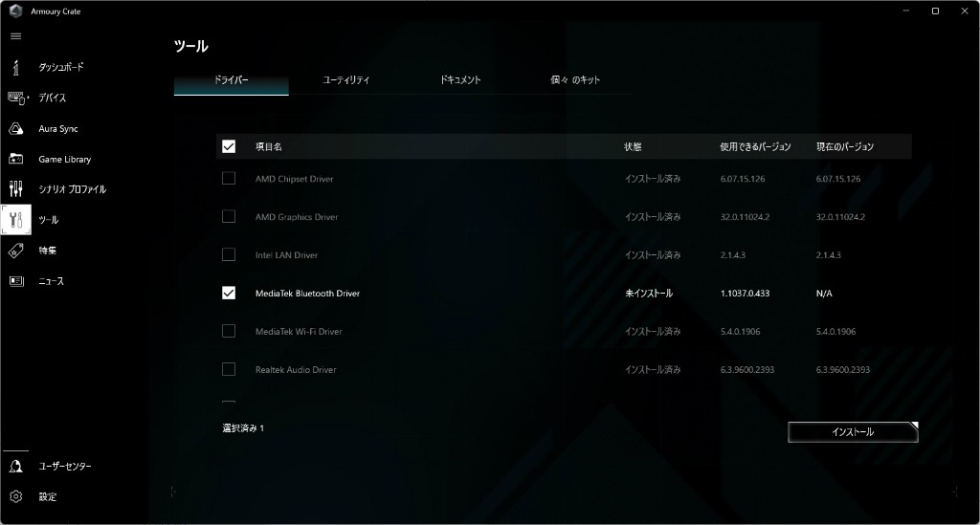Open シナリオ プロファイル label in the sidebar

[x=73, y=189]
